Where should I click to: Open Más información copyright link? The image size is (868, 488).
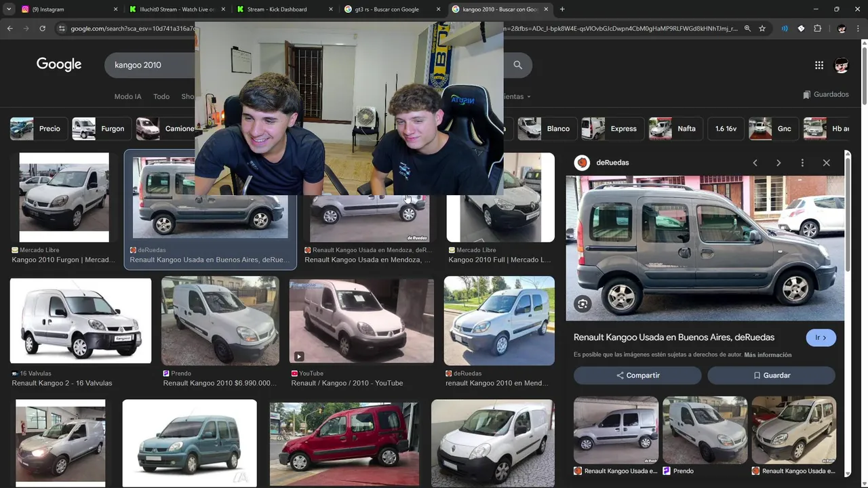768,354
